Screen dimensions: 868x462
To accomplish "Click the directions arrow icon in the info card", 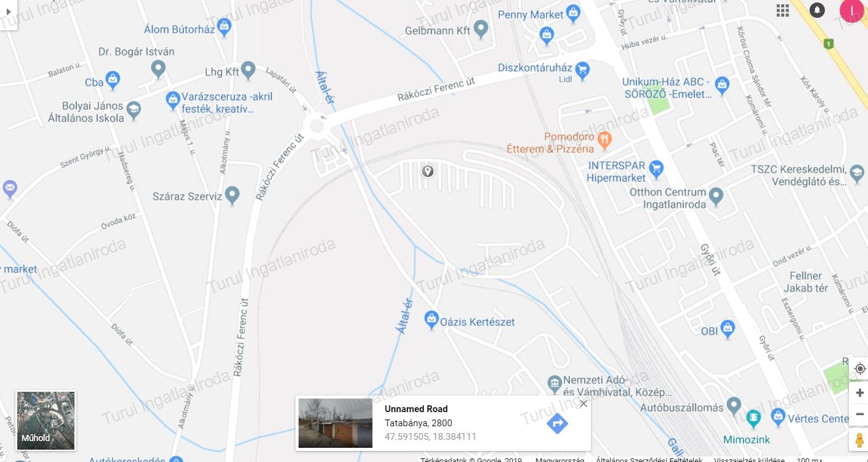I will point(557,423).
